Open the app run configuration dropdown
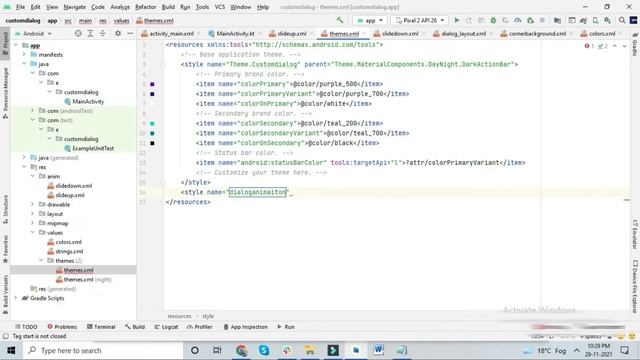This screenshot has height=360, width=640. [x=370, y=20]
